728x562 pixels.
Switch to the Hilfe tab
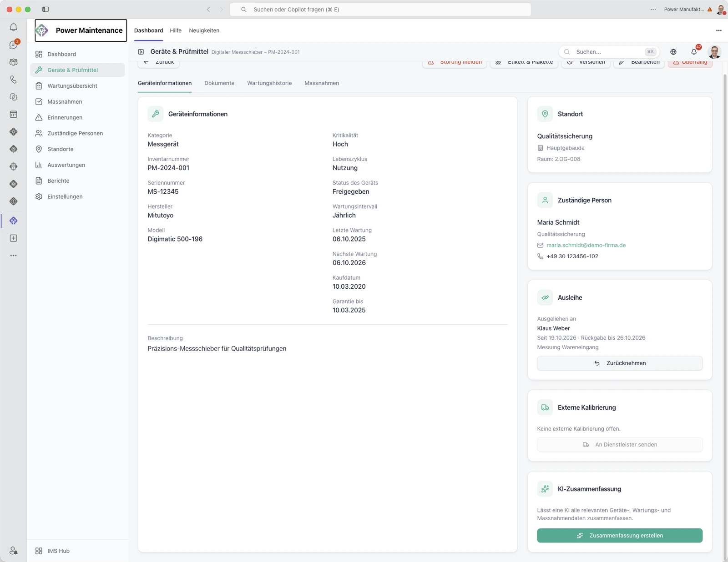(x=176, y=30)
